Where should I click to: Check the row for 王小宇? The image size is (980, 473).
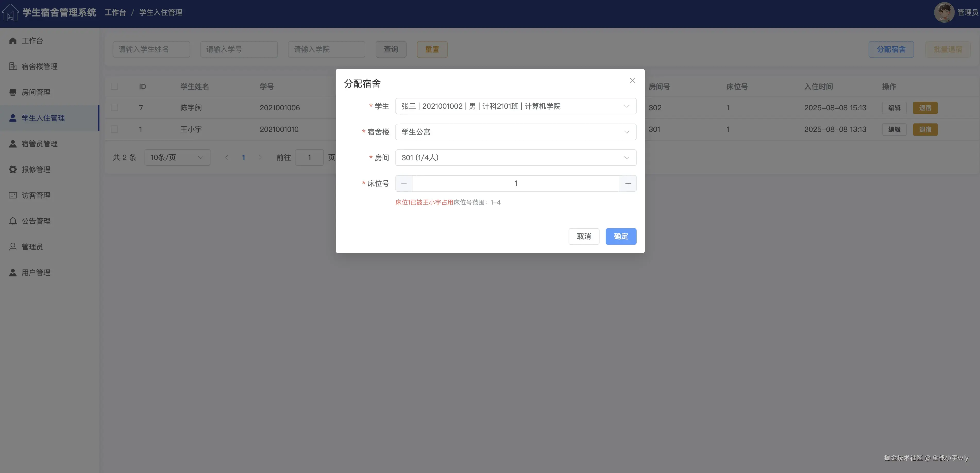pyautogui.click(x=114, y=129)
